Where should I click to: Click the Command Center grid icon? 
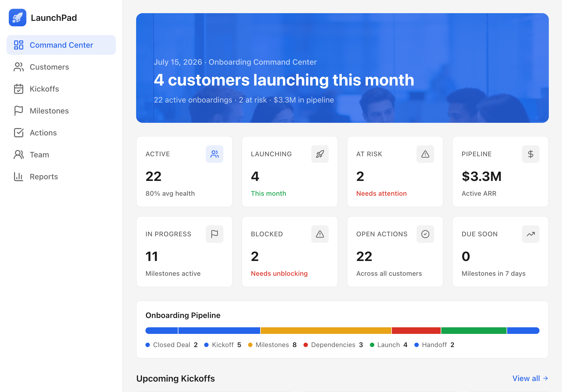point(19,45)
